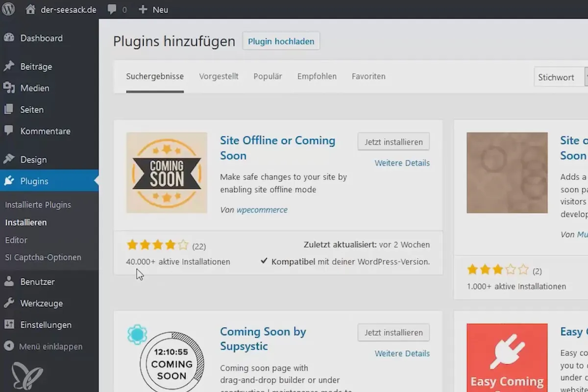
Task: Click the Benutzer user icon
Action: pyautogui.click(x=9, y=282)
